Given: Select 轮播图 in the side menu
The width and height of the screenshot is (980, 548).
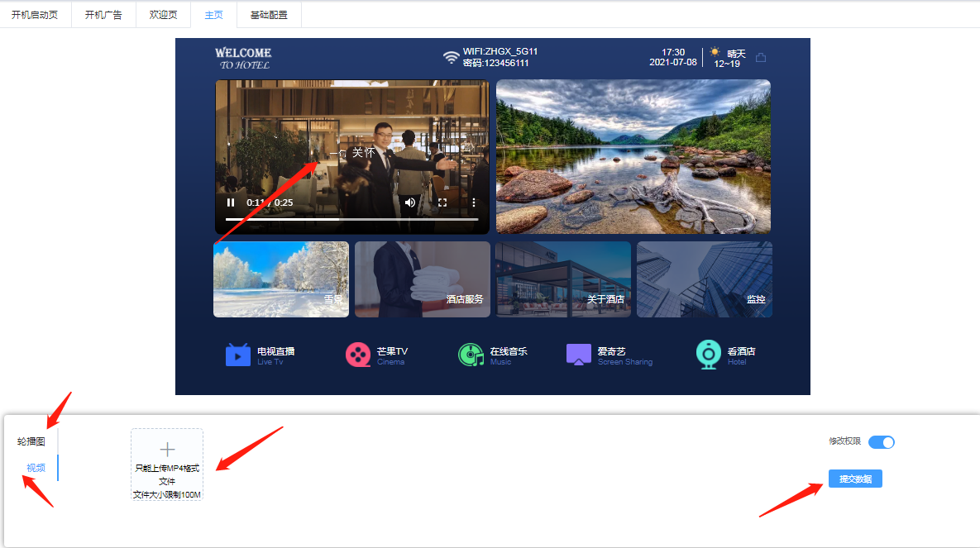Looking at the screenshot, I should coord(31,441).
